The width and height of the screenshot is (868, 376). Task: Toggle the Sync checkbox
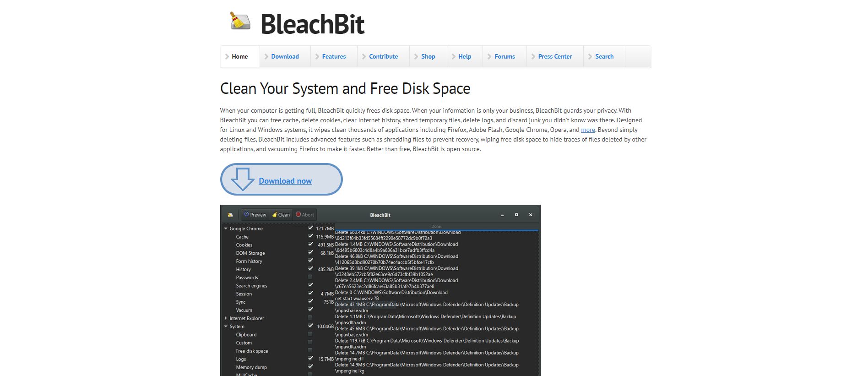pos(310,301)
